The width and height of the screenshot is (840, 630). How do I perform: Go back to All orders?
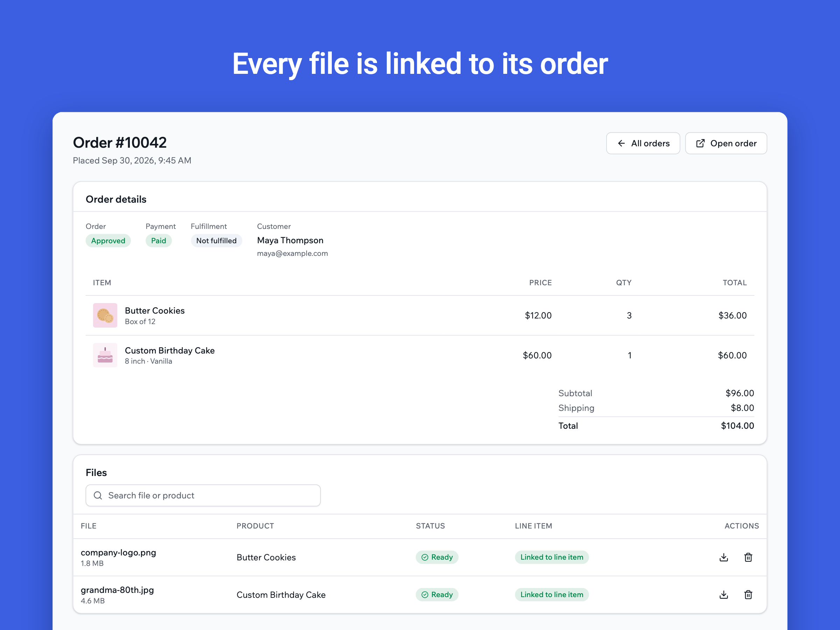pyautogui.click(x=643, y=143)
